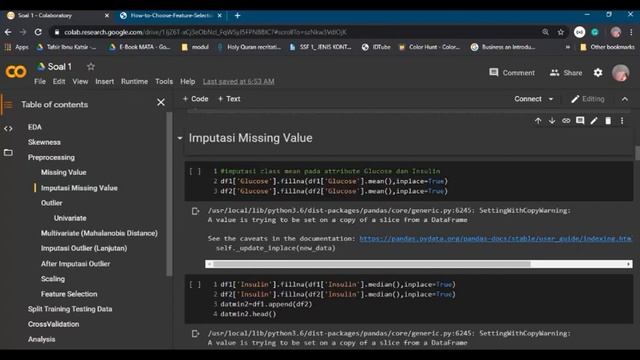Go back in the browser
Viewport: 640px width, 360px height.
click(8, 32)
